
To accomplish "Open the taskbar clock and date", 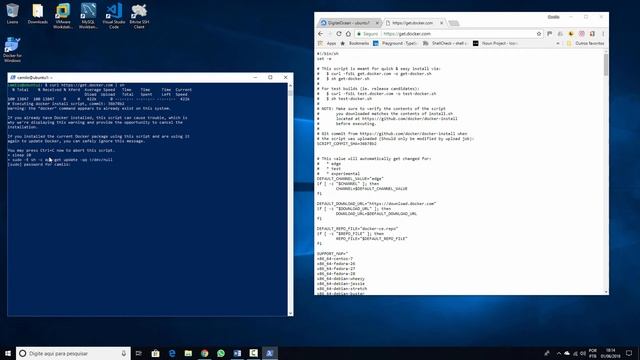I will 611,353.
